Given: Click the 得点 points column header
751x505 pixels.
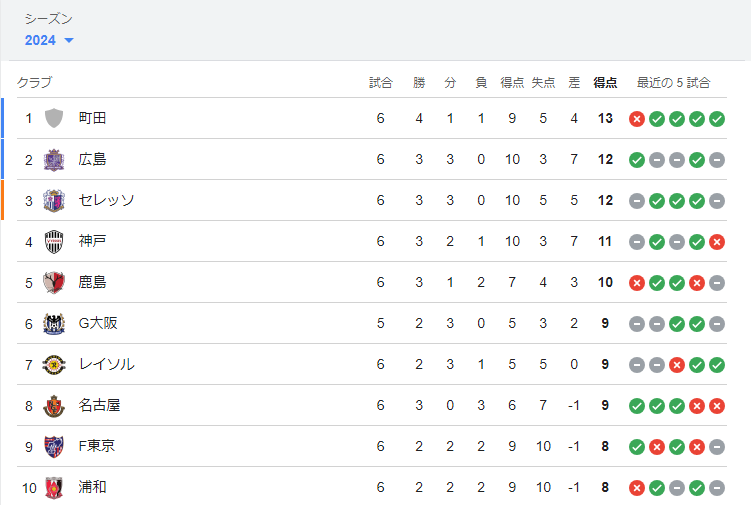Looking at the screenshot, I should (x=605, y=82).
